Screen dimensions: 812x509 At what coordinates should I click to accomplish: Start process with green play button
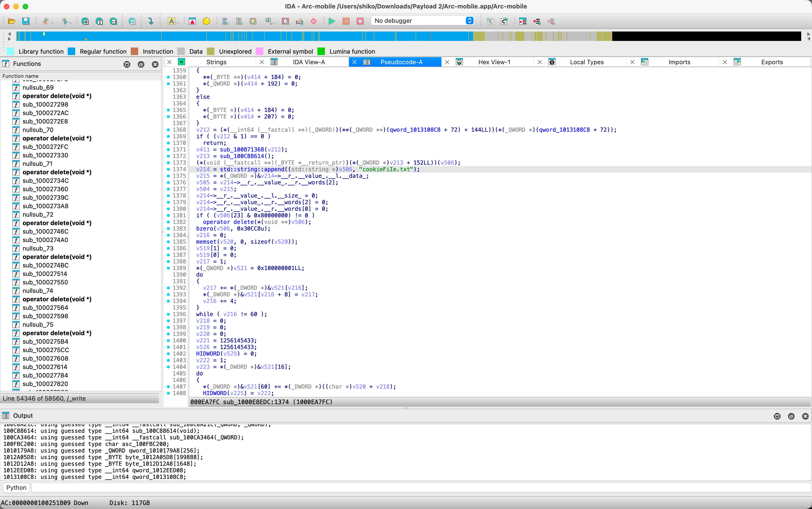[332, 21]
